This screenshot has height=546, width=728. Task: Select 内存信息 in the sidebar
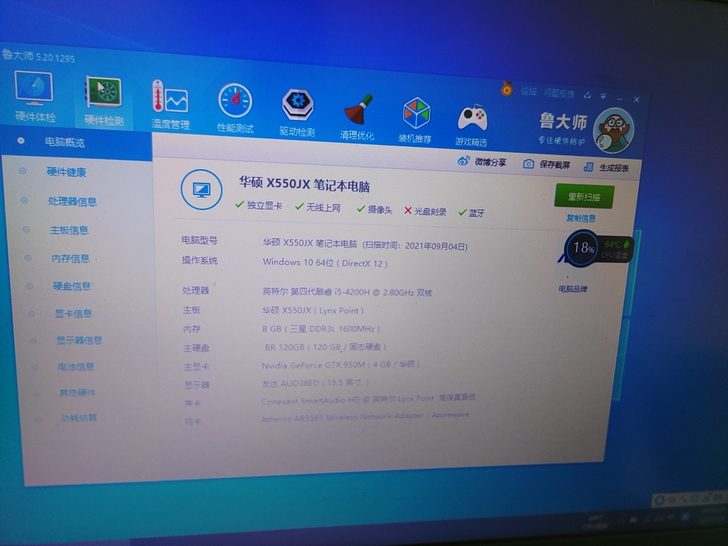[x=71, y=258]
